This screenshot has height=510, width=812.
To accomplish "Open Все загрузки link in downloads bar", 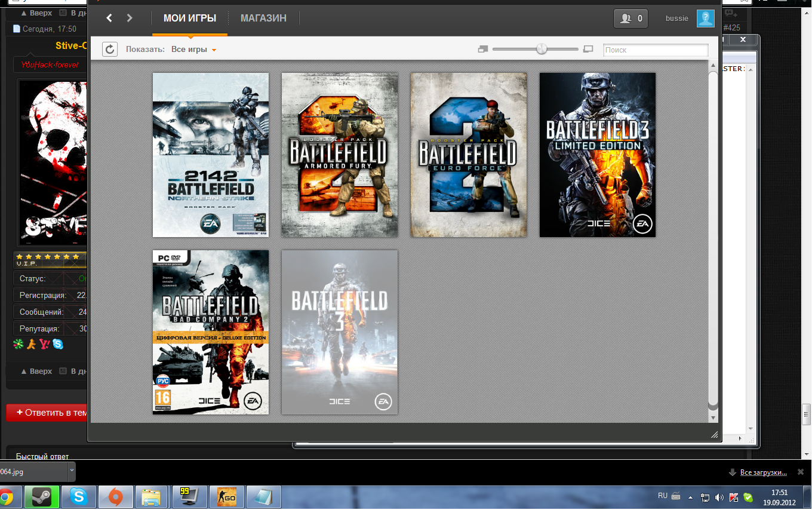I will (x=764, y=472).
